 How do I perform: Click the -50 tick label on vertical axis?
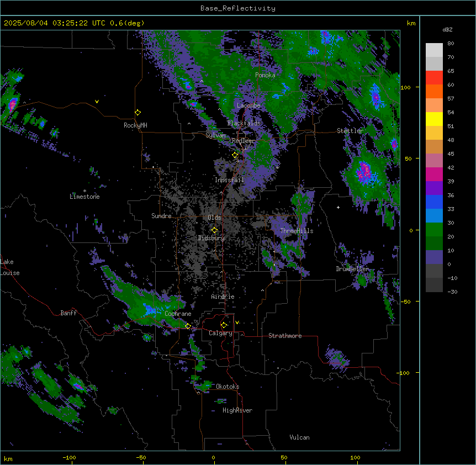pos(405,302)
